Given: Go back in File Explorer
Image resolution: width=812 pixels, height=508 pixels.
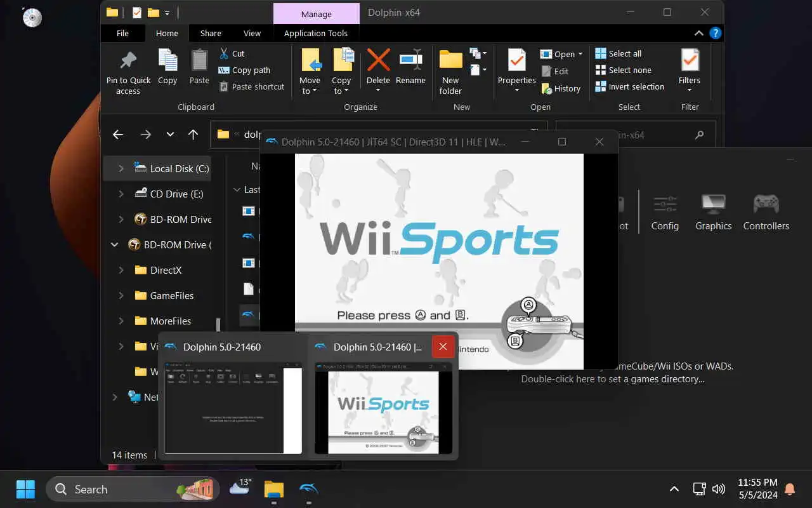Looking at the screenshot, I should point(117,135).
